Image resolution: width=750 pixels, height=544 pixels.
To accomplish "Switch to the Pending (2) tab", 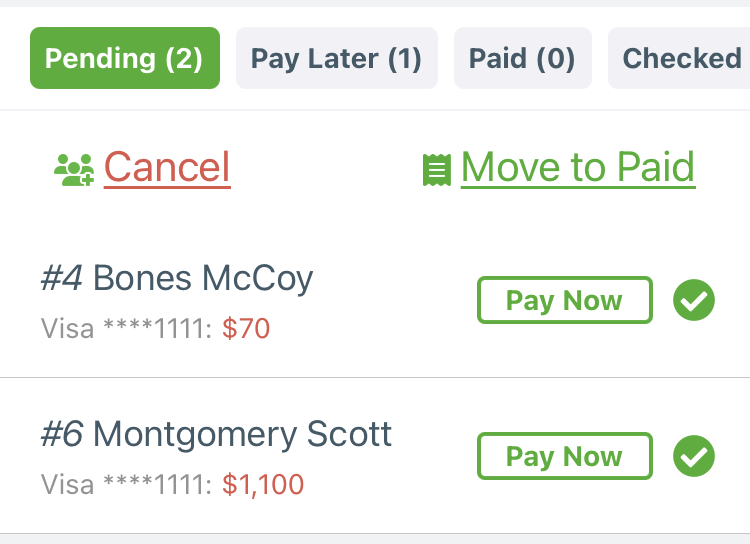I will pyautogui.click(x=125, y=58).
